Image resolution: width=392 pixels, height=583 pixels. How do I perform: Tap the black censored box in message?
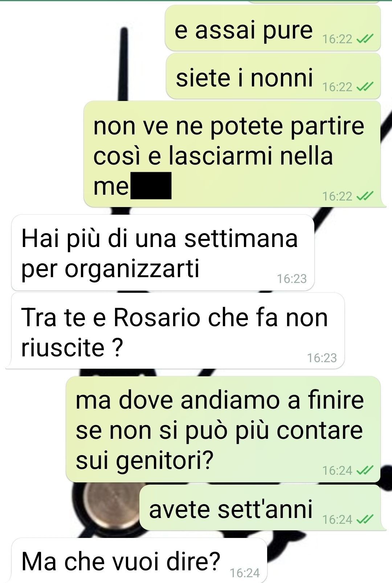pos(151,186)
